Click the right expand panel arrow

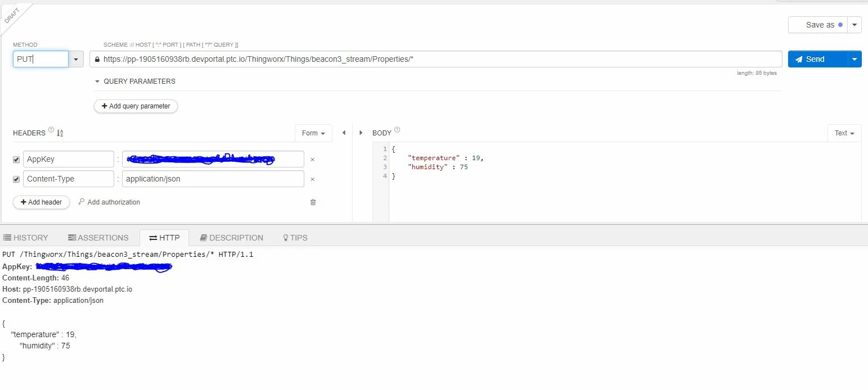click(361, 133)
